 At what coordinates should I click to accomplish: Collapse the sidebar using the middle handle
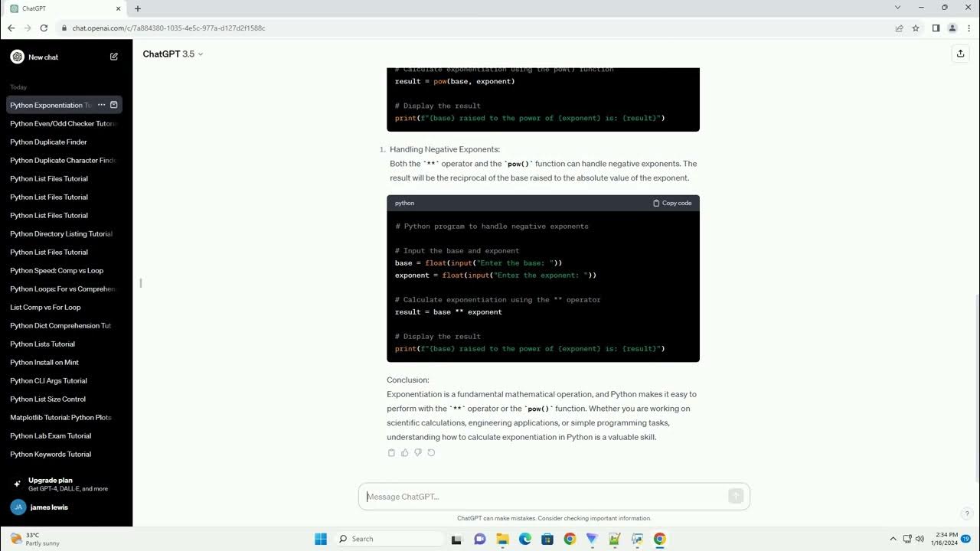click(141, 283)
